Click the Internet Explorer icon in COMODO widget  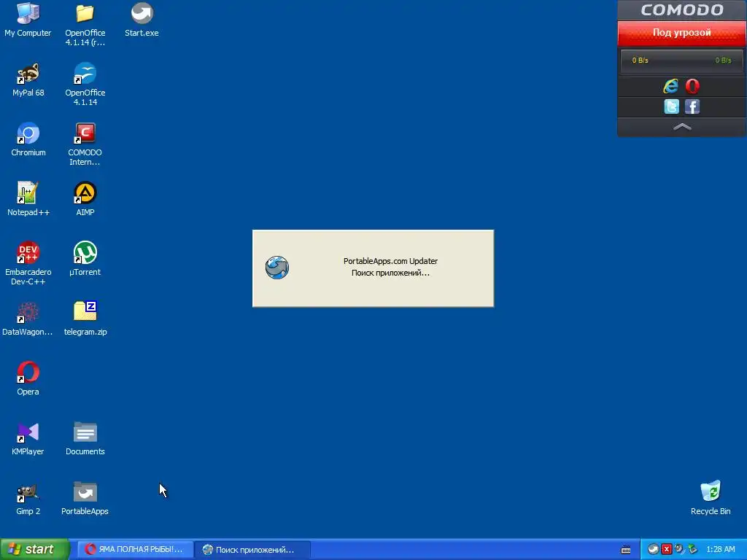click(671, 86)
